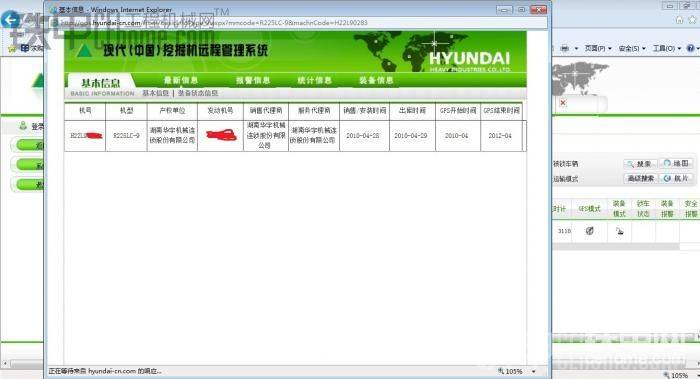This screenshot has width=700, height=379.
Task: Click the GPS mode icon in table row
Action: point(589,231)
